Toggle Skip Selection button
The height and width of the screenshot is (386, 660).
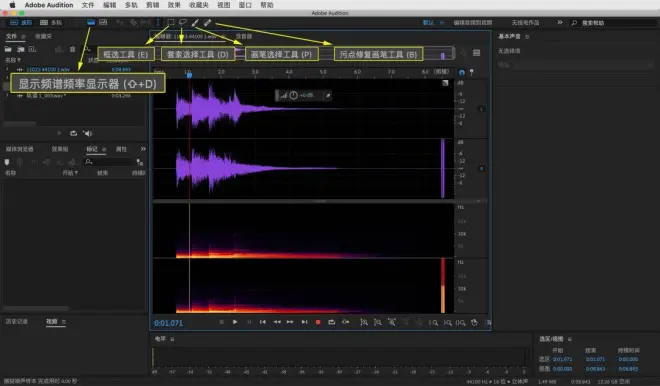click(x=346, y=322)
